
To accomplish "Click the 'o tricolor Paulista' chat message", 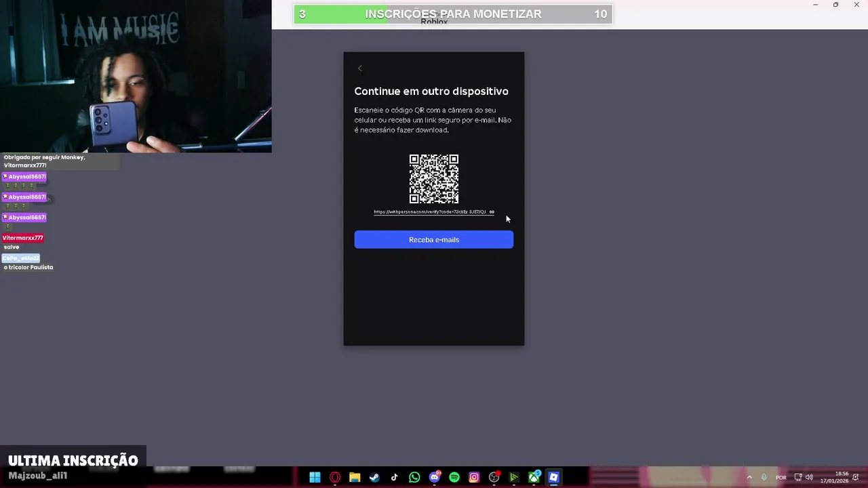I will (28, 267).
